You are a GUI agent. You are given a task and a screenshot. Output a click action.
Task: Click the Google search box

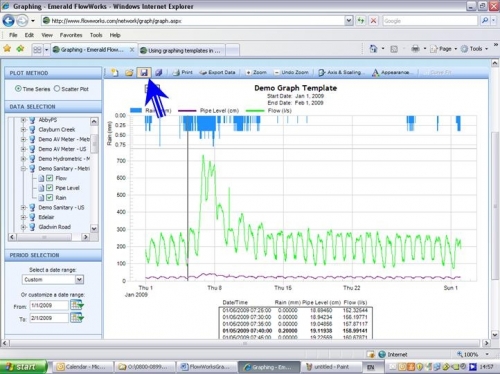point(430,21)
